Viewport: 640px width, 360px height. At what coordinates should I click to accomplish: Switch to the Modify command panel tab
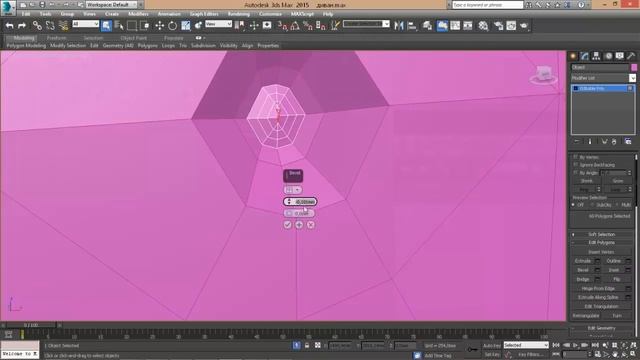tap(585, 56)
